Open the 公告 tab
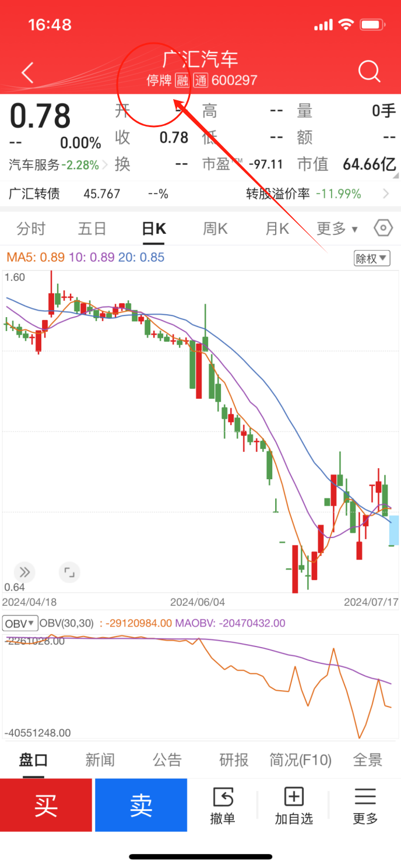Screen dimensions: 401x868 [167, 760]
